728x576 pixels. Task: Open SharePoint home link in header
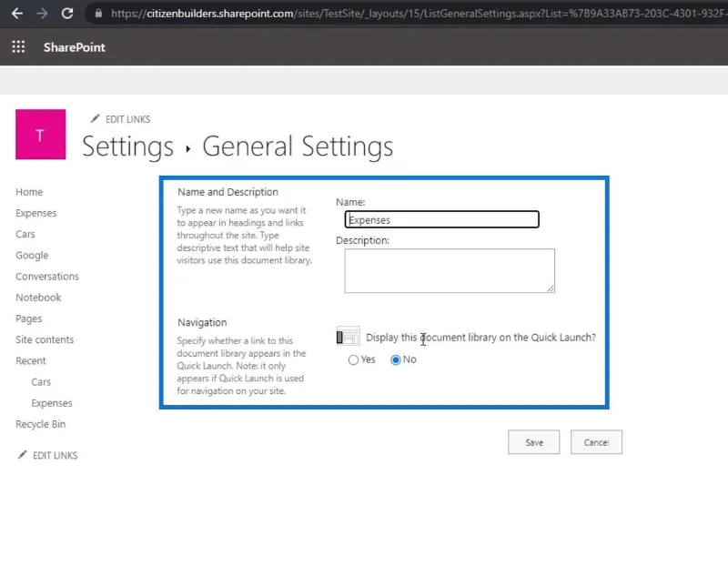75,47
